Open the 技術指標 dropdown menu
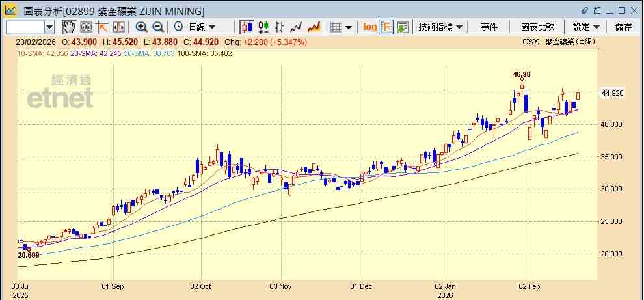This screenshot has height=300, width=644. tap(440, 27)
